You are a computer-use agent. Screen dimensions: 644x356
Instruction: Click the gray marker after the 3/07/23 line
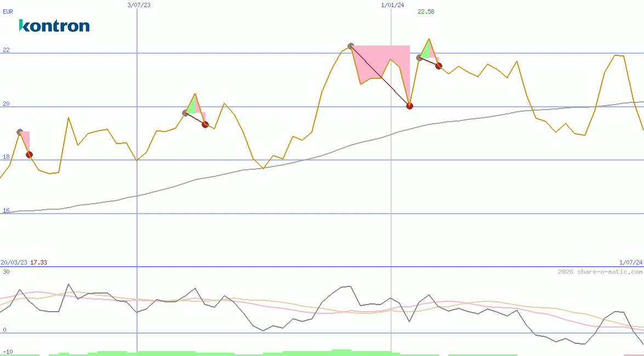tap(185, 113)
